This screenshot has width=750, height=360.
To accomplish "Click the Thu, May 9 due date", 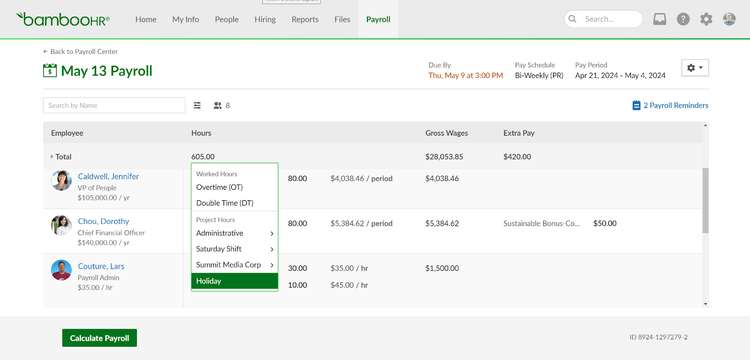I will (466, 76).
